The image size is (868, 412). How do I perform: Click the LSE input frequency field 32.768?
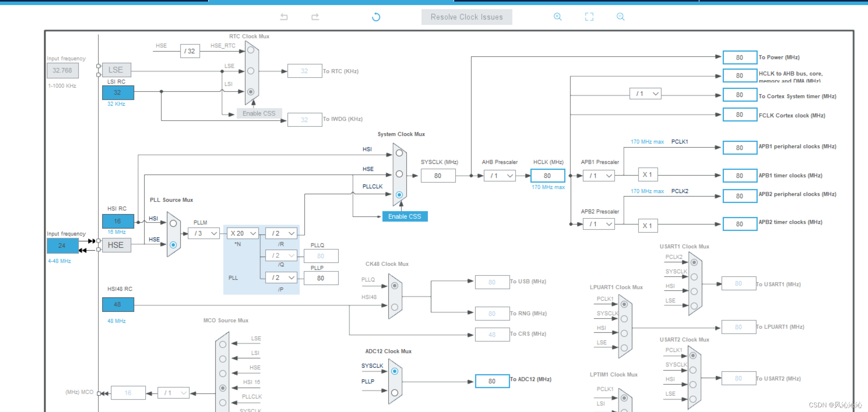(x=63, y=70)
